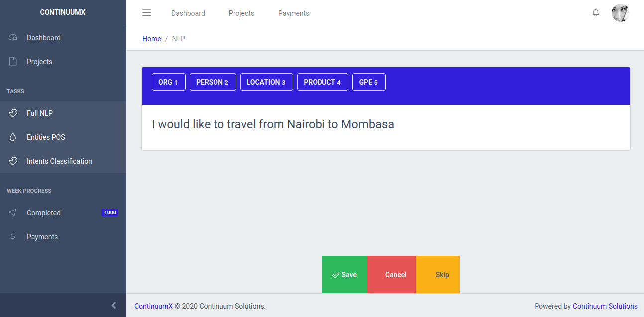Click the word Mombasa in the sentence
This screenshot has width=644, height=317.
coord(367,124)
